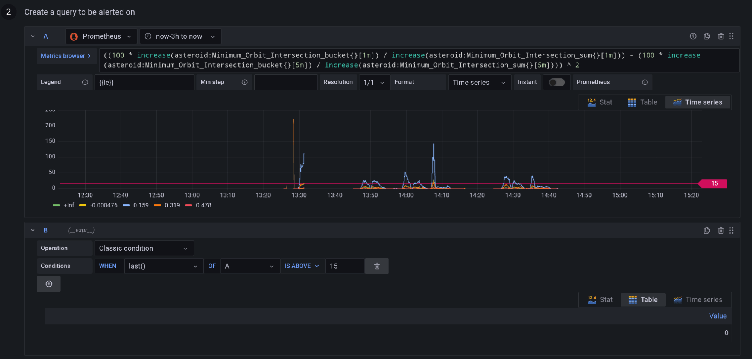Open the Resolution 1/1 dropdown

pos(374,82)
